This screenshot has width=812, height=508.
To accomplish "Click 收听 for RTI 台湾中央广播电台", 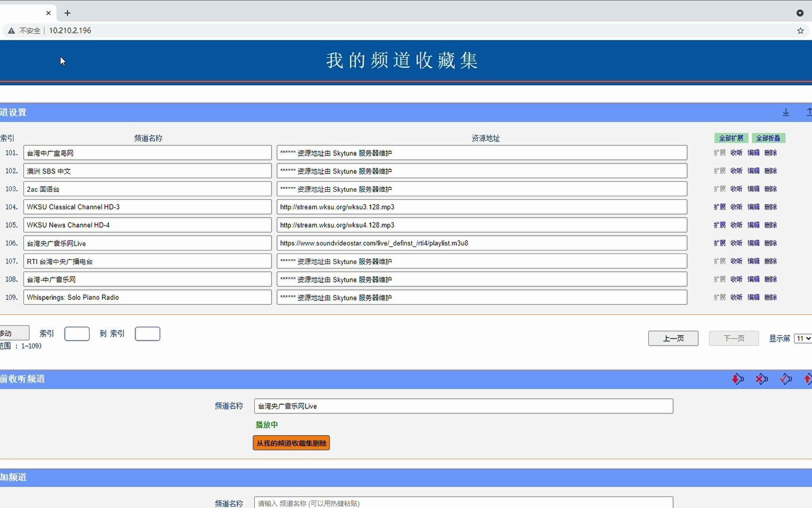I will click(x=736, y=261).
